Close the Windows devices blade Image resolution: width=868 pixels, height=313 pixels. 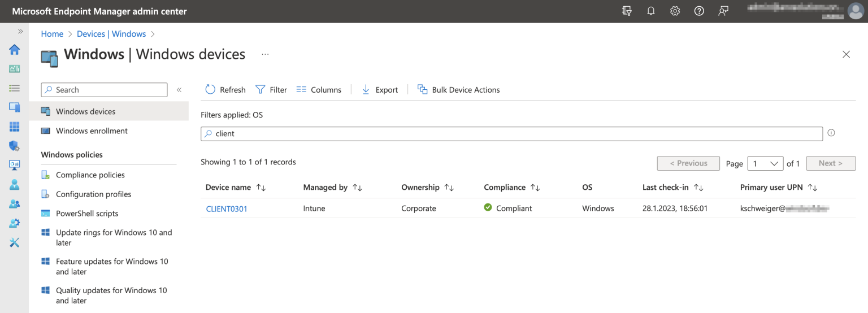click(x=846, y=54)
